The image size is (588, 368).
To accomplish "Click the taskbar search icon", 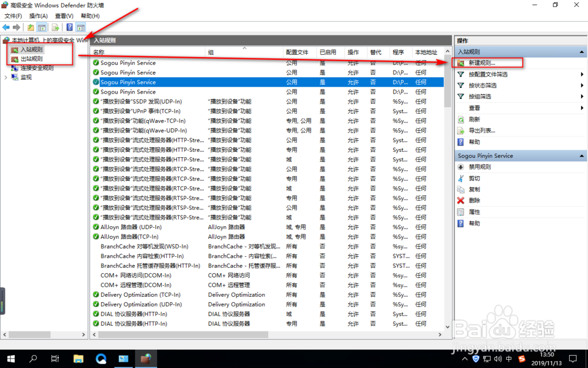I will point(33,359).
